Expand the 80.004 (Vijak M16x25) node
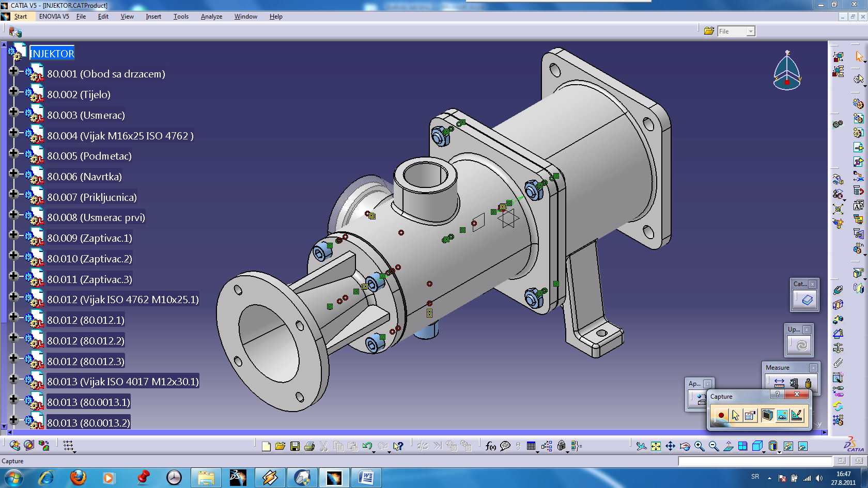Viewport: 868px width, 488px height. click(x=14, y=133)
